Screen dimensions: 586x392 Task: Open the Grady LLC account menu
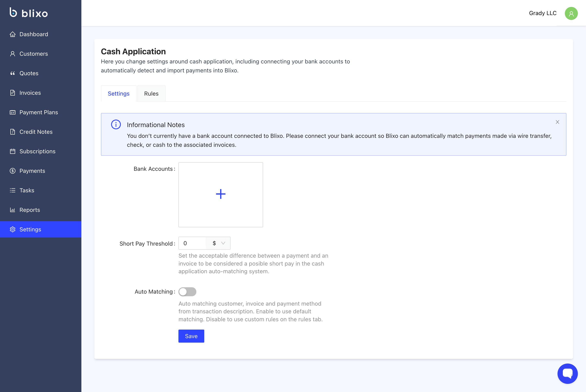tap(542, 13)
